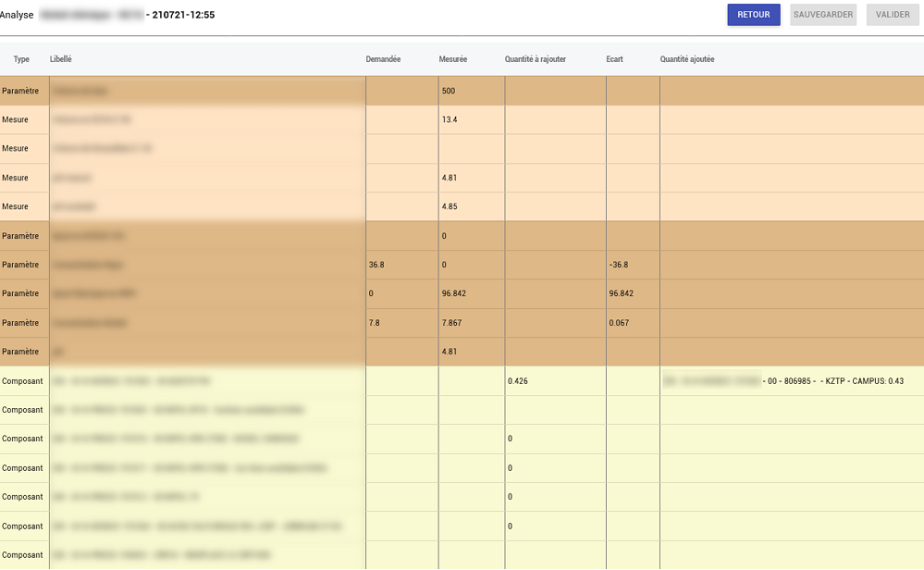Select the Demandée value 7.8
The width and height of the screenshot is (924, 570).
click(x=375, y=322)
